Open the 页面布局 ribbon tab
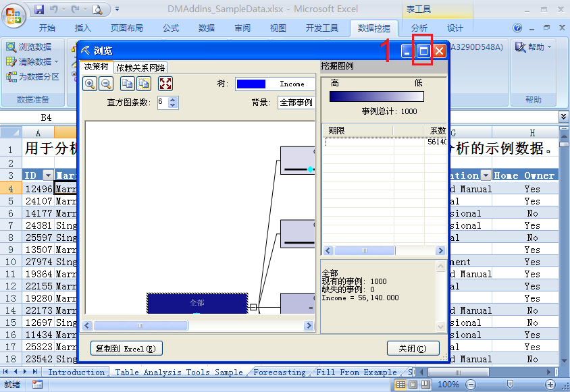The width and height of the screenshot is (570, 392). (x=126, y=28)
